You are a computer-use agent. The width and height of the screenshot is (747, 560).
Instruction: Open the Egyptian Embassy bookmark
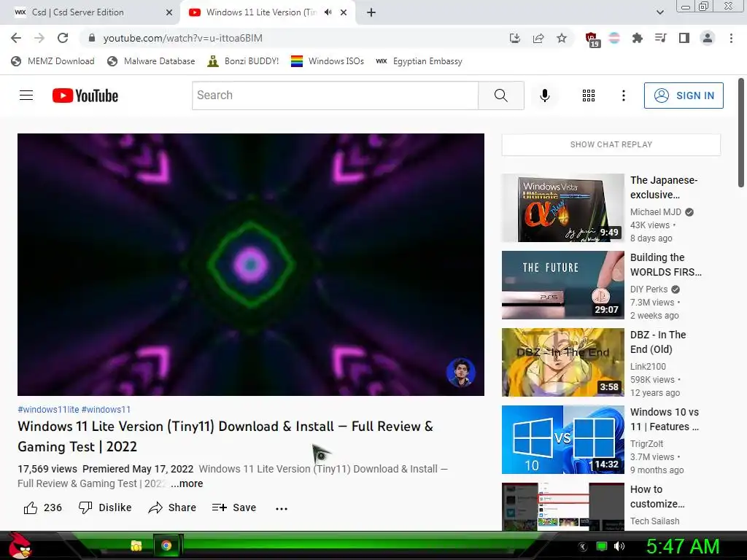pos(419,61)
